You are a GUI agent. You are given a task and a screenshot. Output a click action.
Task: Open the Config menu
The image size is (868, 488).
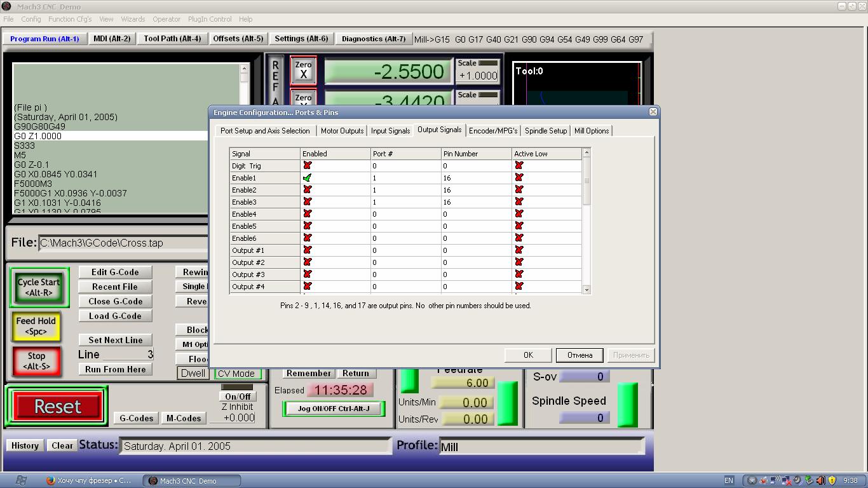coord(31,19)
